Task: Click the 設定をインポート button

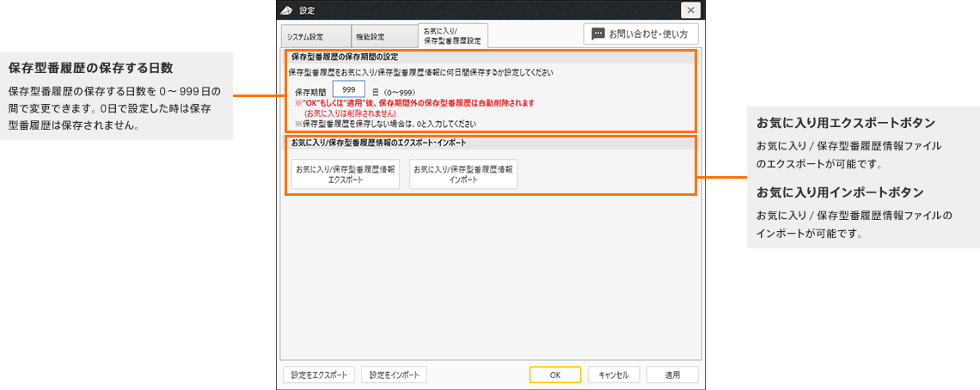Action: click(394, 375)
